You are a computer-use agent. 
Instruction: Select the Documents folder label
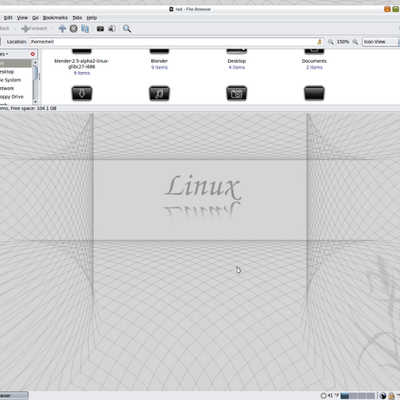[x=314, y=61]
